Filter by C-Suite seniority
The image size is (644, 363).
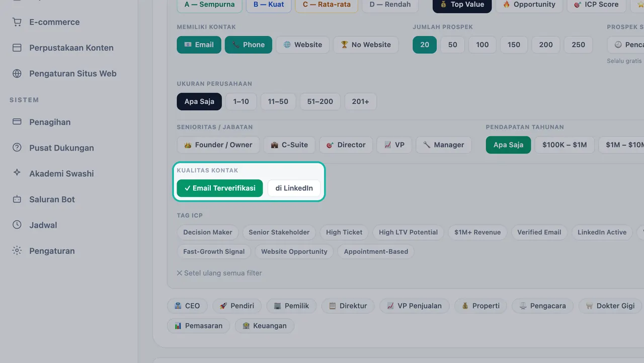(x=289, y=145)
